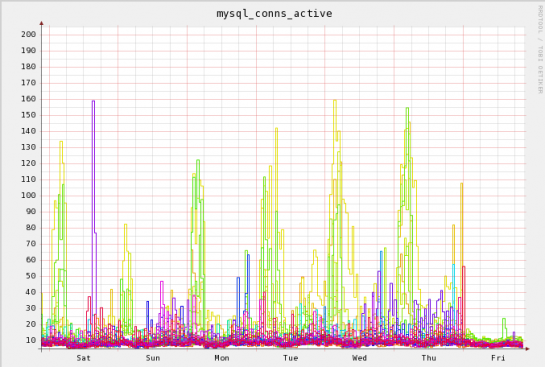
Task: Click the Wed label on x-axis
Action: pos(359,358)
